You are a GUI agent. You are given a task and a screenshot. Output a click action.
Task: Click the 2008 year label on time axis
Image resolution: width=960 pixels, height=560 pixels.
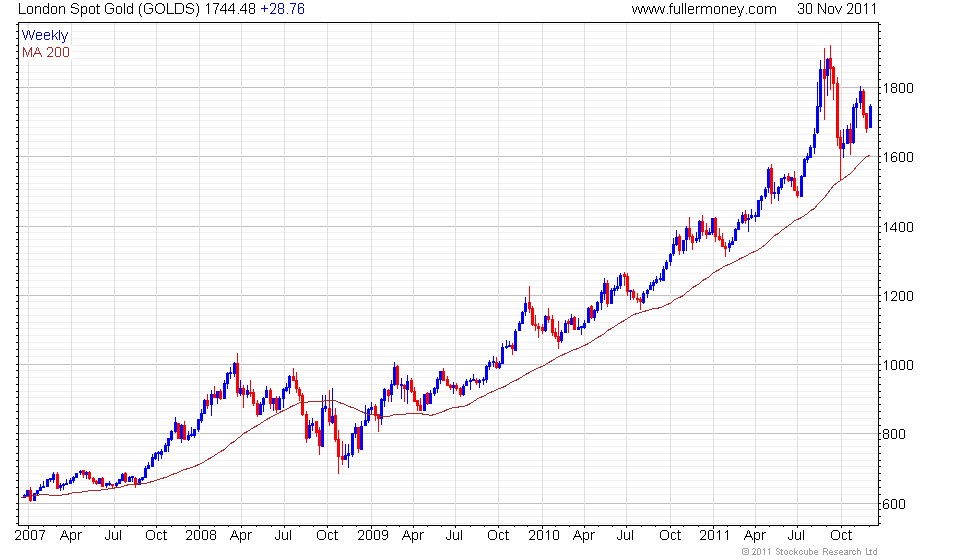pos(201,536)
